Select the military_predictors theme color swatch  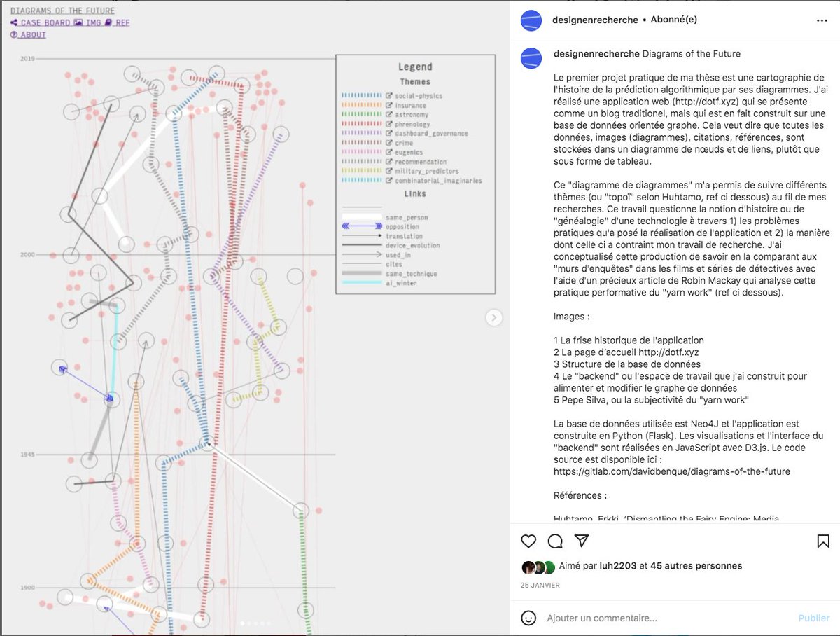click(361, 172)
